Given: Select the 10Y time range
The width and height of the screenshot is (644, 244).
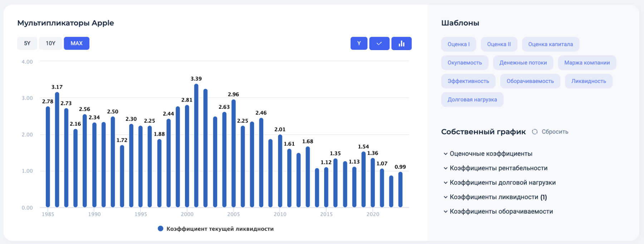Looking at the screenshot, I should [50, 43].
